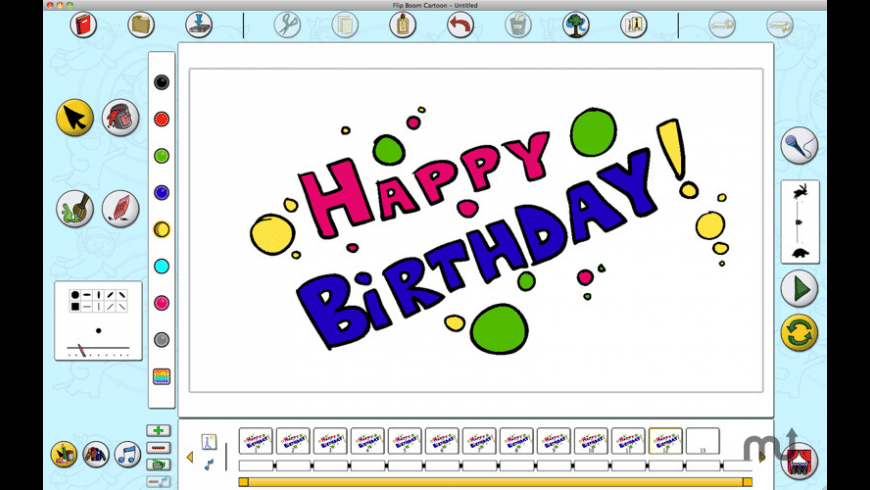Select highlighted frame 12 thumbnail

tap(665, 441)
